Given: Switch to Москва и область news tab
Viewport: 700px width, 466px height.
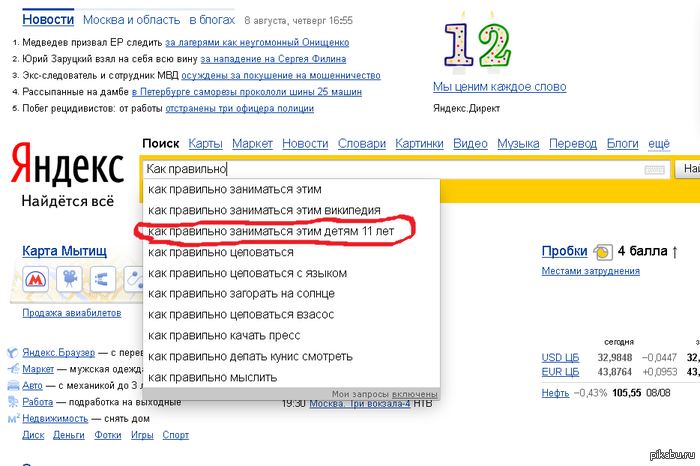Looking at the screenshot, I should click(x=131, y=20).
